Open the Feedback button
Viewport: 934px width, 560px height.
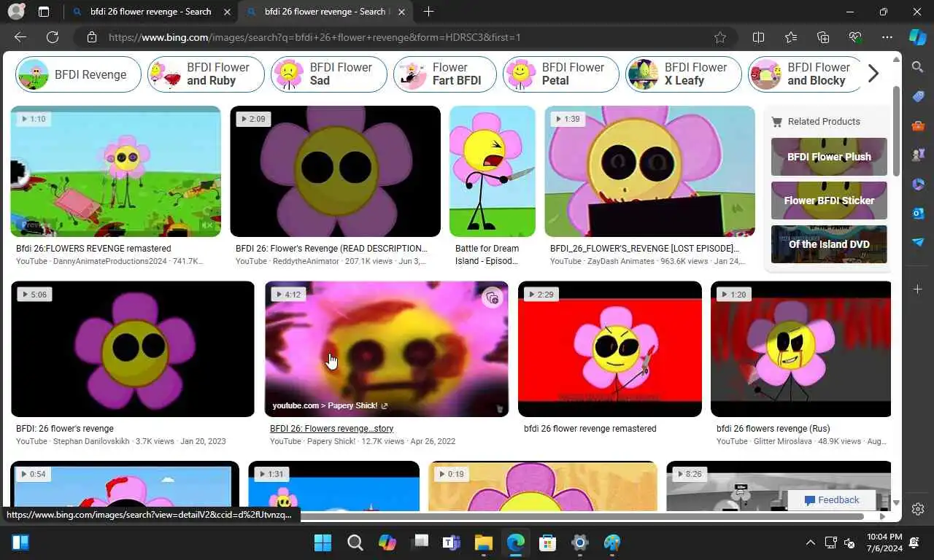(832, 500)
